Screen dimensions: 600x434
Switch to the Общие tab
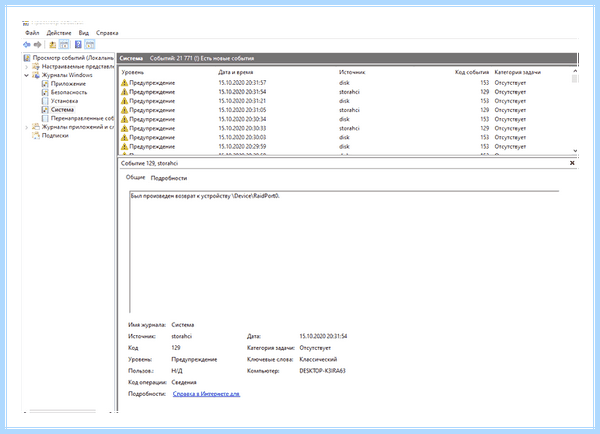pos(135,177)
